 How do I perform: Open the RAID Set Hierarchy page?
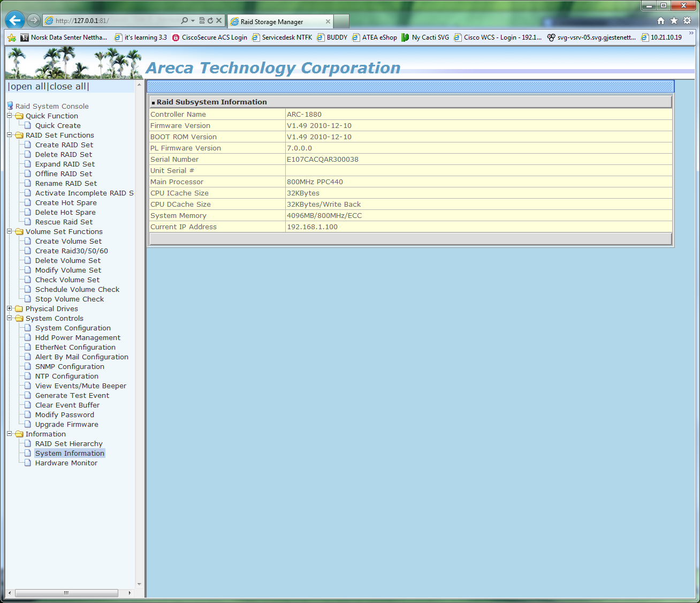tap(69, 443)
